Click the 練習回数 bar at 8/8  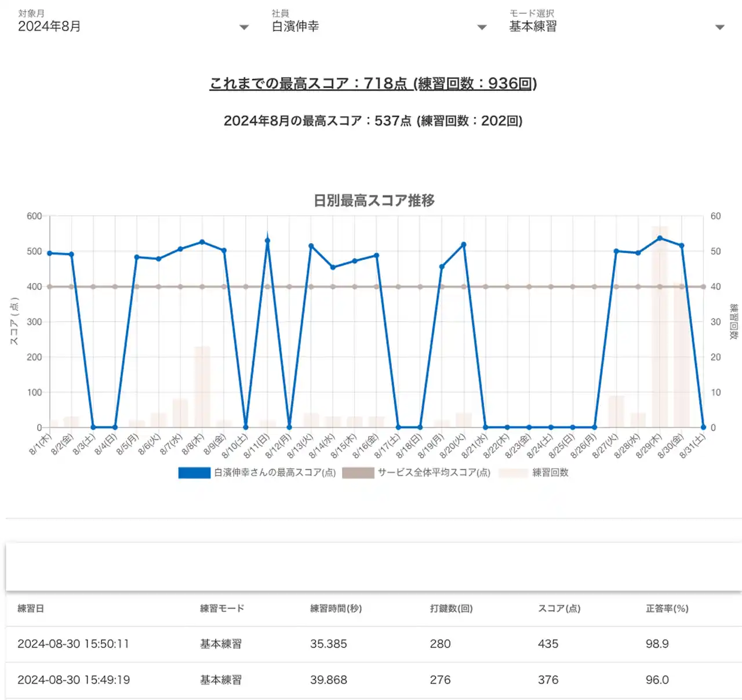click(202, 389)
